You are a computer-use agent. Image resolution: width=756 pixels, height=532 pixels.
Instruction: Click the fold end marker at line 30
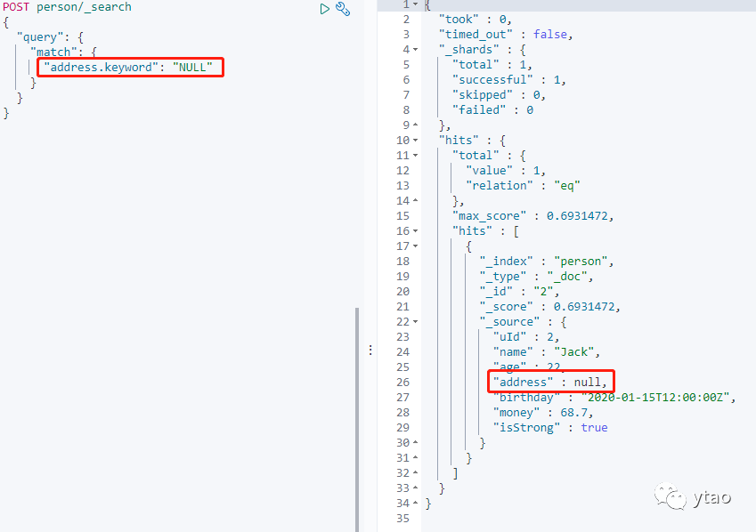click(x=416, y=443)
